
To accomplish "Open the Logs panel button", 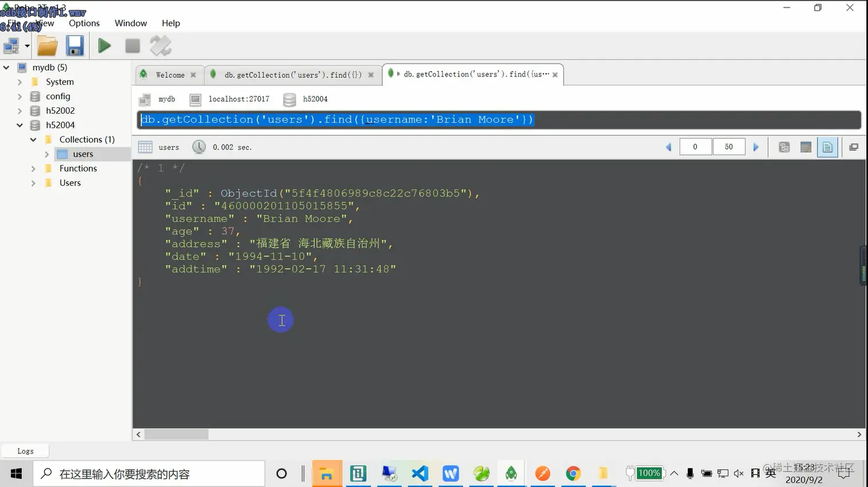I will 25,451.
